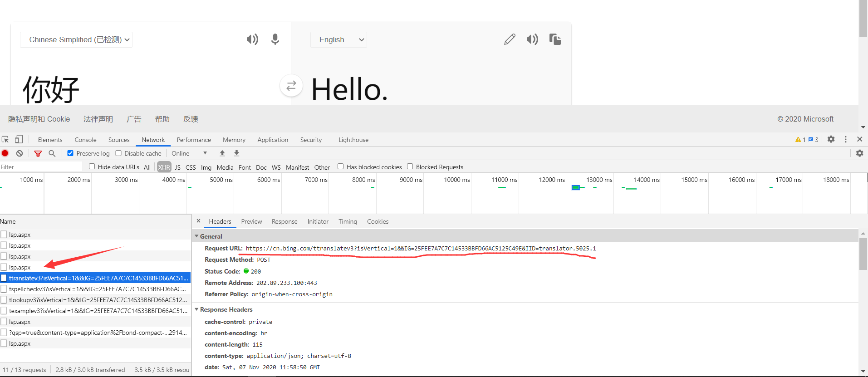Open the Lighthouse tab
Viewport: 868px width, 377px height.
point(353,140)
